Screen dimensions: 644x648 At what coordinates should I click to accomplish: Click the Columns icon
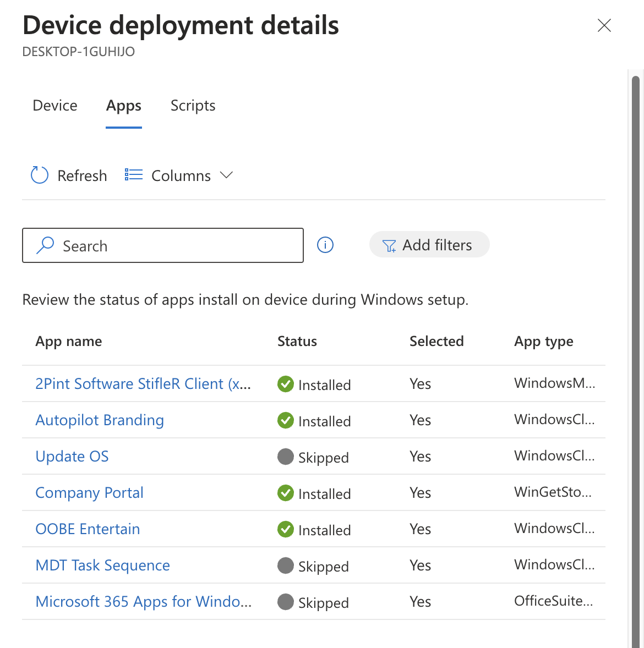click(x=133, y=174)
